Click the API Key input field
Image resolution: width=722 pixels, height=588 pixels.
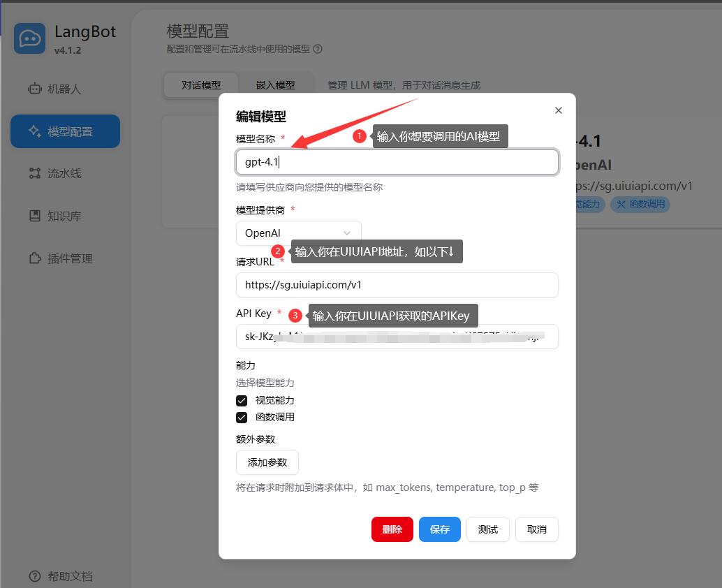[x=397, y=337]
